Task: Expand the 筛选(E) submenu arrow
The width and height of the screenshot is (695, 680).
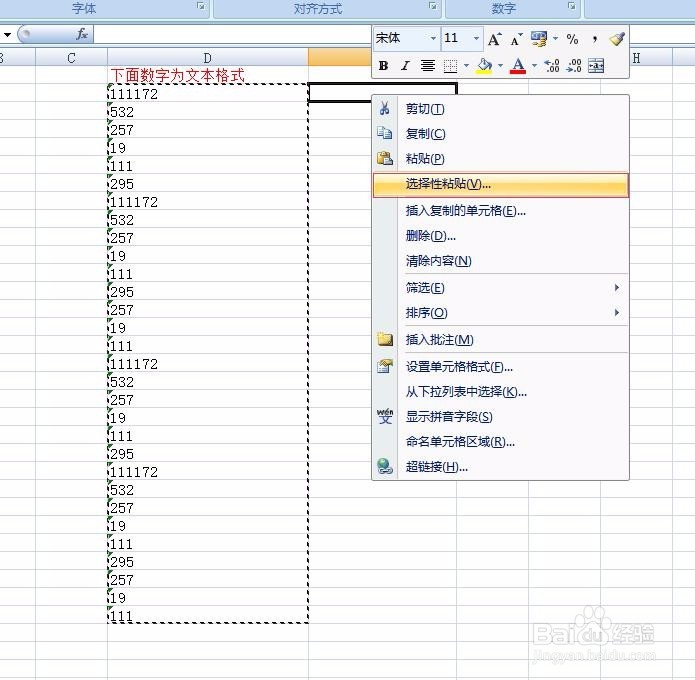Action: click(x=617, y=288)
